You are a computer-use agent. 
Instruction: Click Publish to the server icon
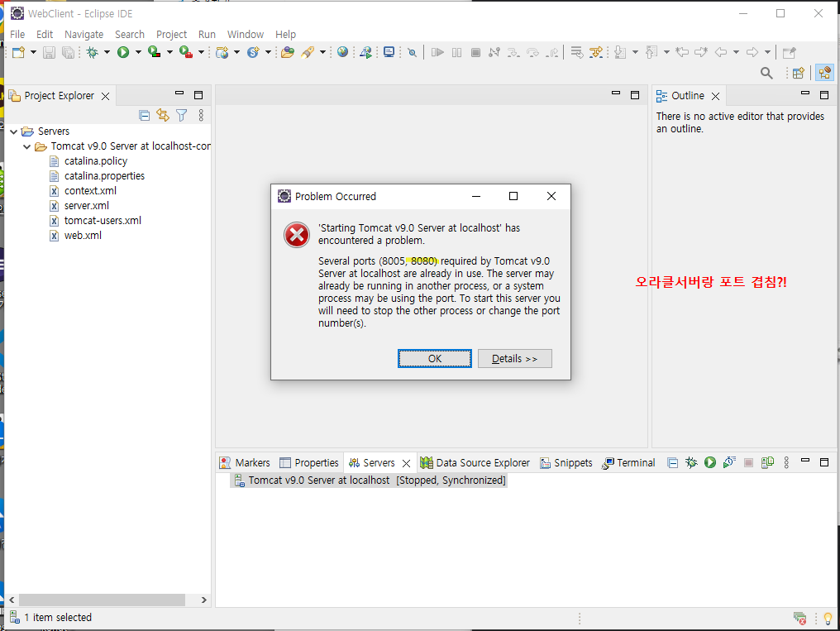(768, 462)
